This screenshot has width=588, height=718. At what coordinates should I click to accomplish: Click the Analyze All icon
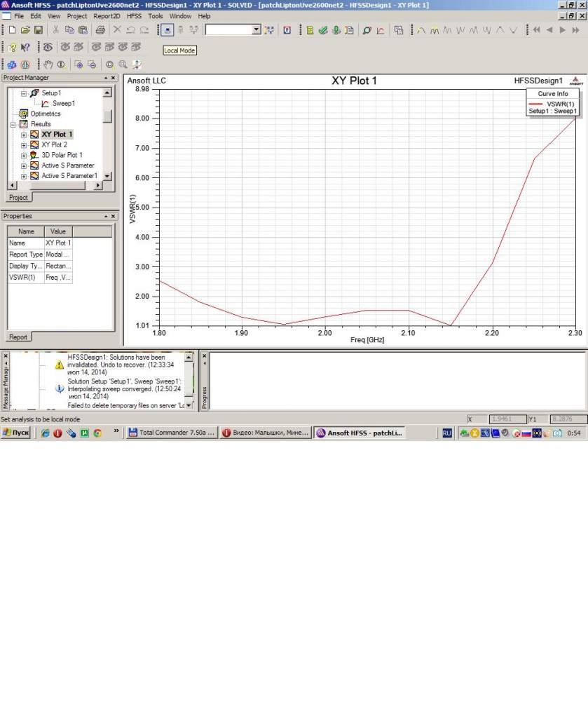(x=336, y=30)
